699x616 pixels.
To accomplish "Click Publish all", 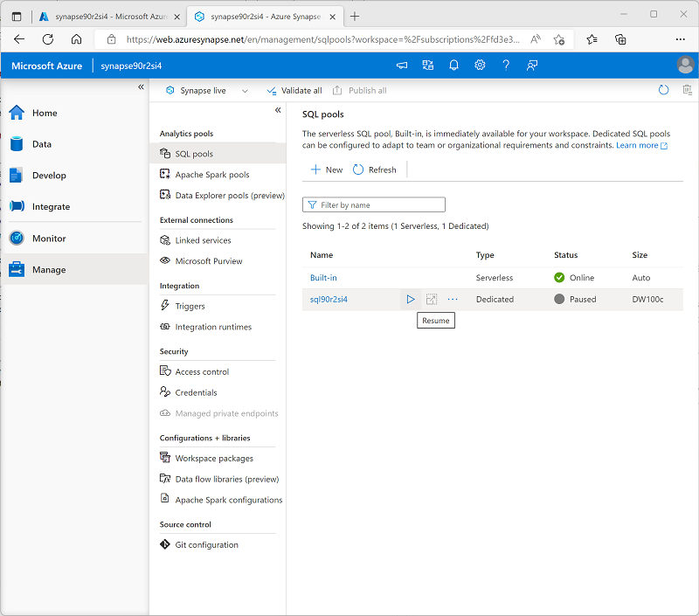I will point(360,91).
